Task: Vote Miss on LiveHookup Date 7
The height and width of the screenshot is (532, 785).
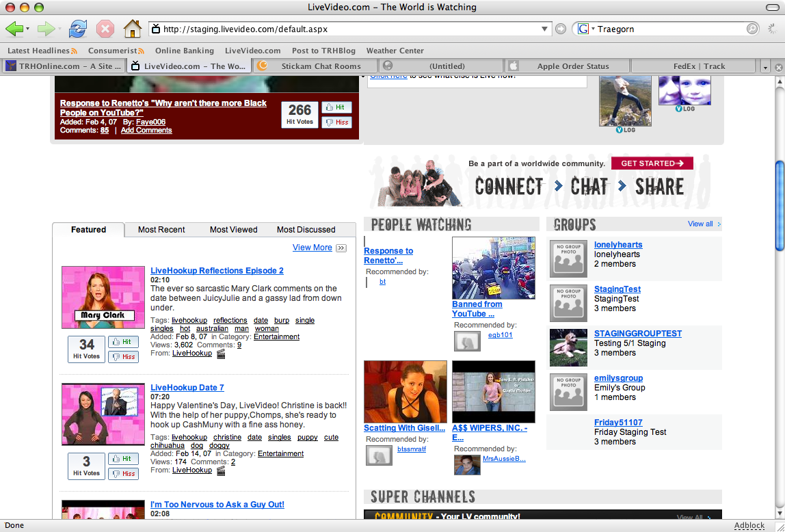Action: 123,473
